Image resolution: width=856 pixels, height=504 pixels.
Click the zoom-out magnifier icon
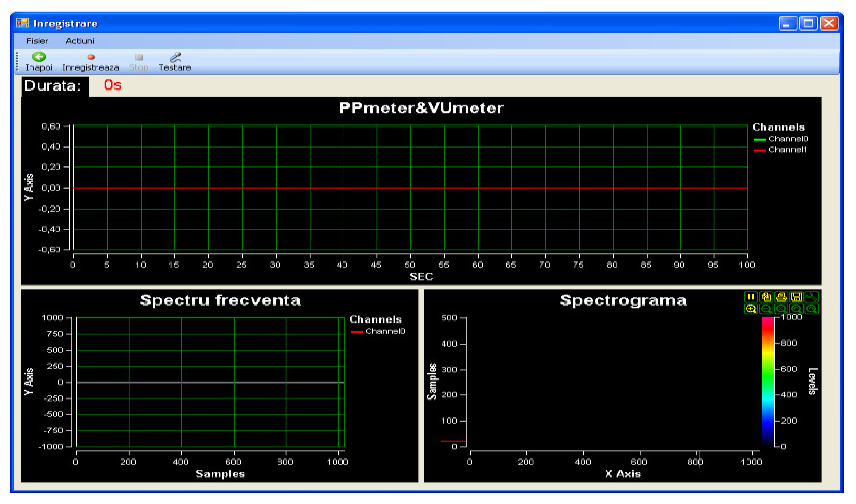point(766,309)
